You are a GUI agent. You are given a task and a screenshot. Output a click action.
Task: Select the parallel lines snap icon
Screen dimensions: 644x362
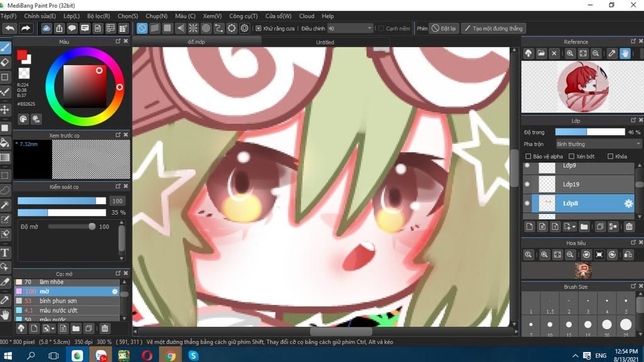pos(155,28)
